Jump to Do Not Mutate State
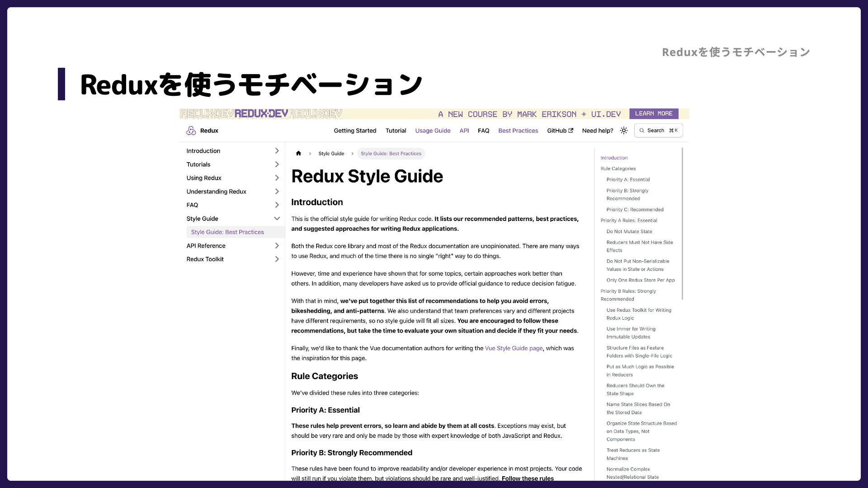Screen dimensions: 868x488 629,231
